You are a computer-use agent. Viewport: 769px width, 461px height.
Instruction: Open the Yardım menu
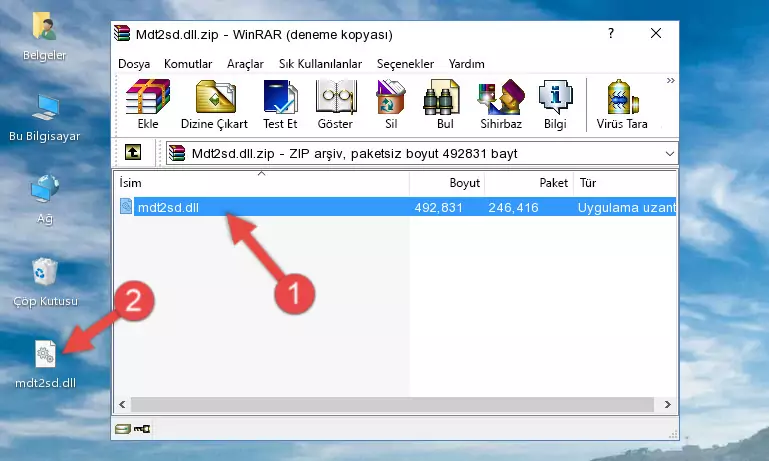tap(466, 64)
